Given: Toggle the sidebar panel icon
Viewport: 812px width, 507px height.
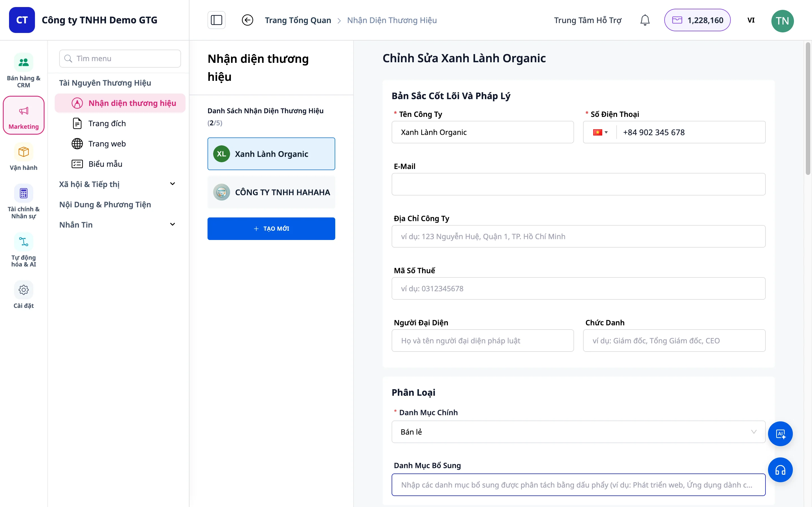Looking at the screenshot, I should pos(217,20).
